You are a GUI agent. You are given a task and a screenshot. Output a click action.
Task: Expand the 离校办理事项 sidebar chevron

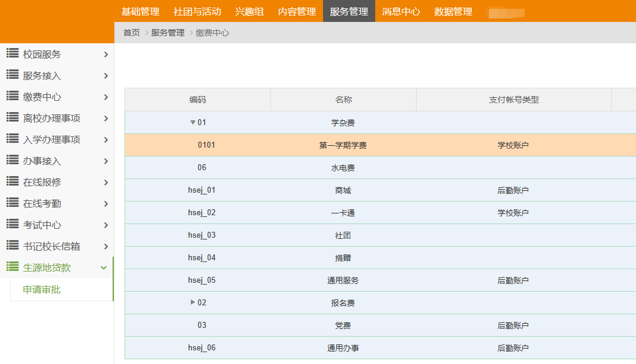point(106,119)
